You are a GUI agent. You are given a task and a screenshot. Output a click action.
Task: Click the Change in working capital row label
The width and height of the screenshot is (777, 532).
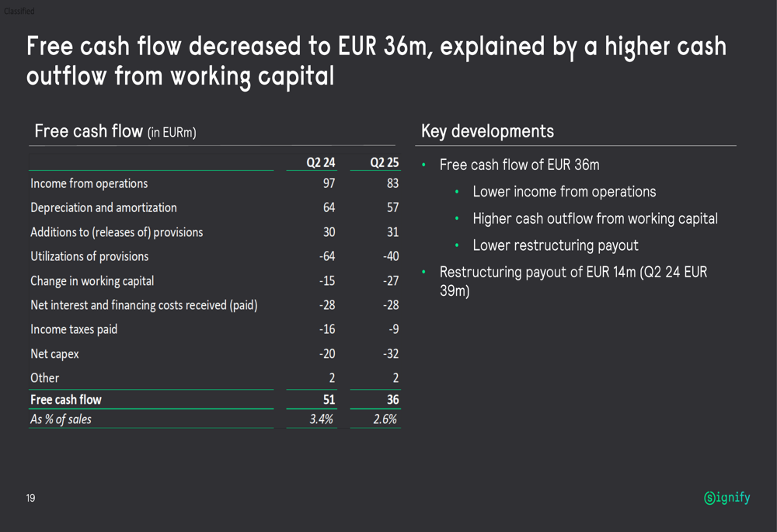92,281
